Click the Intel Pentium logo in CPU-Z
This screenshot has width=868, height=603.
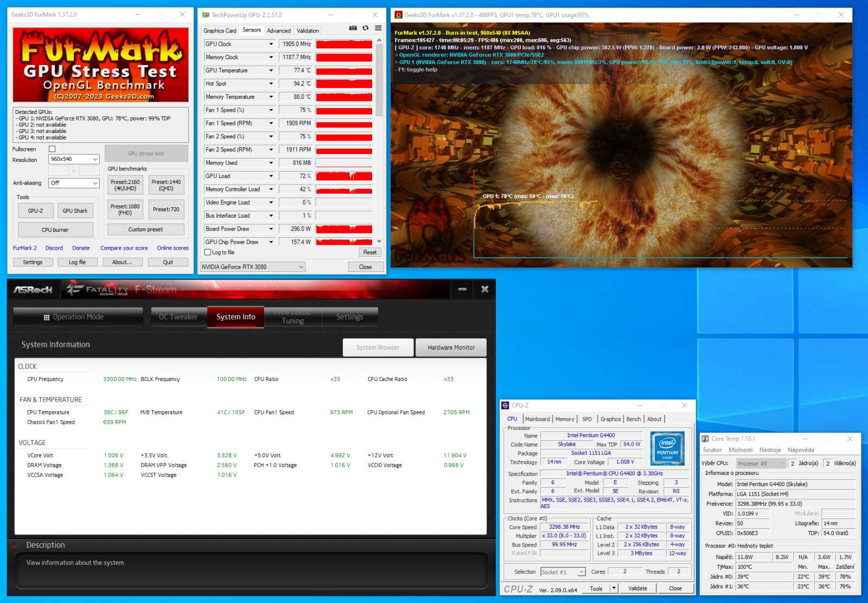(x=667, y=448)
